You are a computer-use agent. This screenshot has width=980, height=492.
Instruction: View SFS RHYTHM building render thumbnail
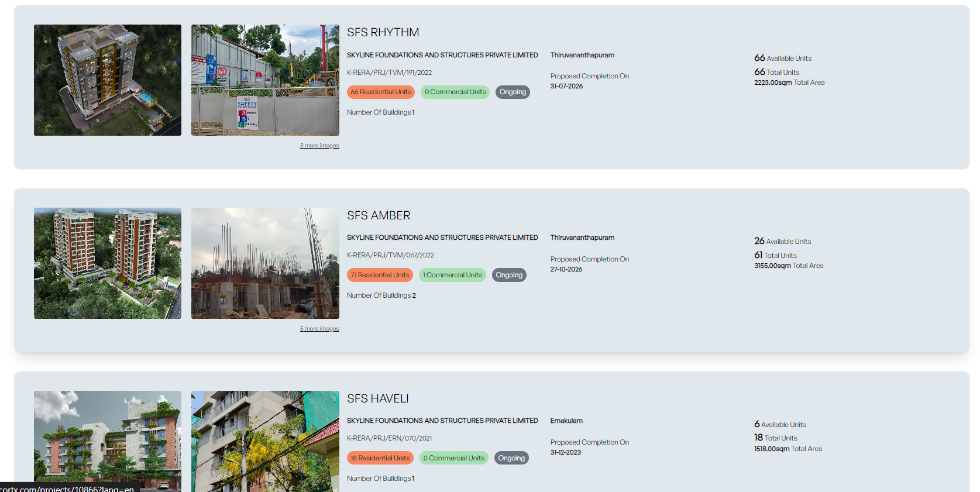point(108,80)
